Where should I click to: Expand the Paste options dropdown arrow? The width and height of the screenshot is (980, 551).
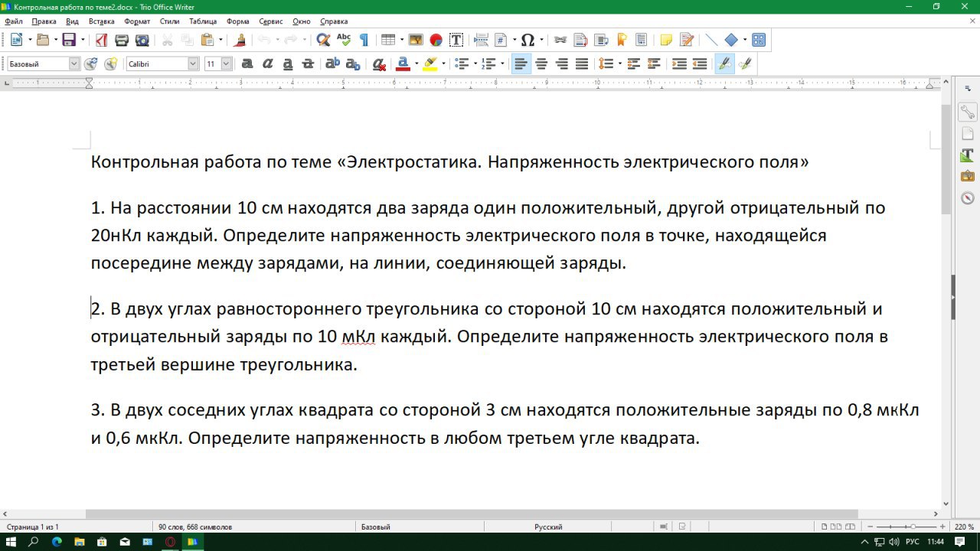[x=220, y=40]
